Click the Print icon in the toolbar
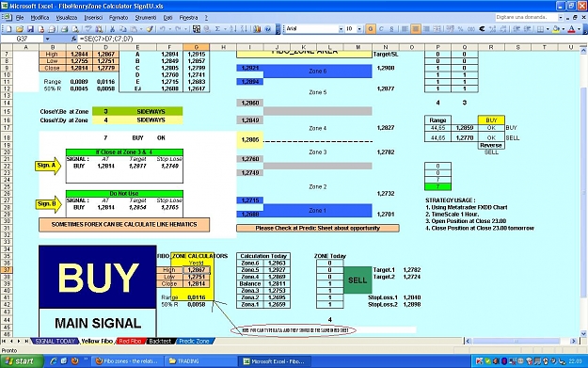The image size is (588, 368). coord(64,29)
